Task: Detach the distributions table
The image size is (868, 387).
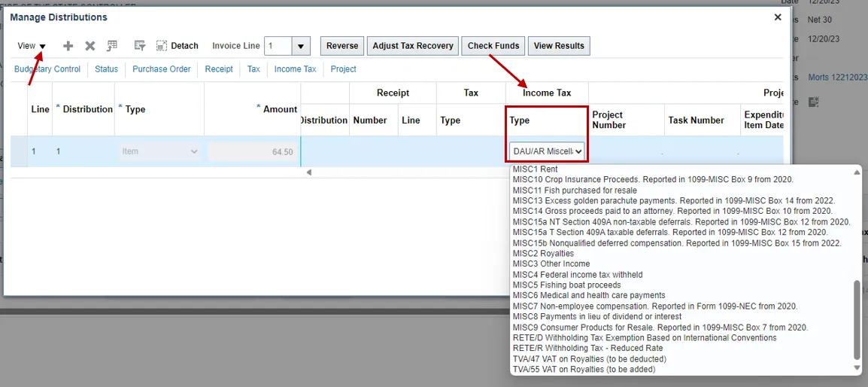Action: [x=178, y=46]
